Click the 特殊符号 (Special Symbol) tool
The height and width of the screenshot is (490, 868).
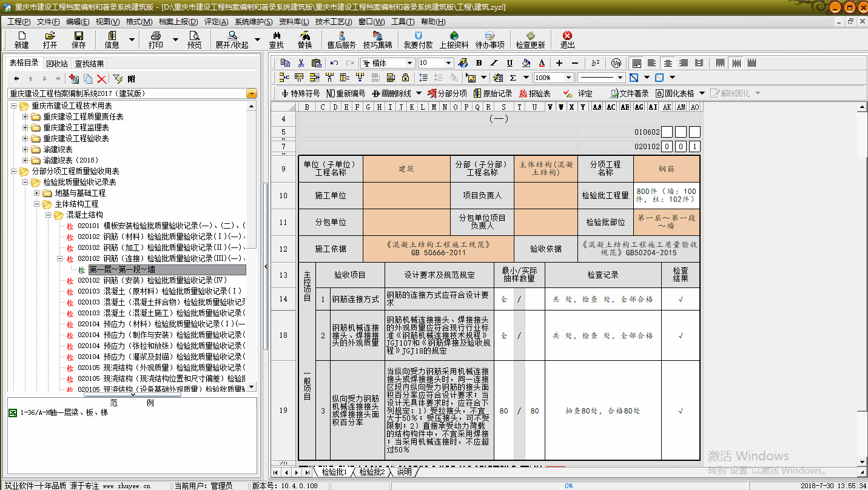300,93
